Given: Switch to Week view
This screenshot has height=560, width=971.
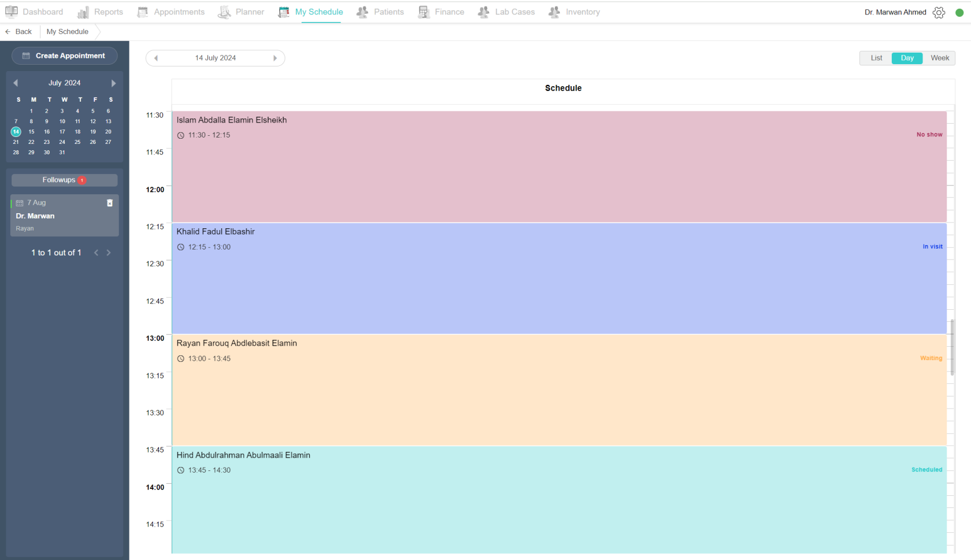Looking at the screenshot, I should [x=939, y=58].
